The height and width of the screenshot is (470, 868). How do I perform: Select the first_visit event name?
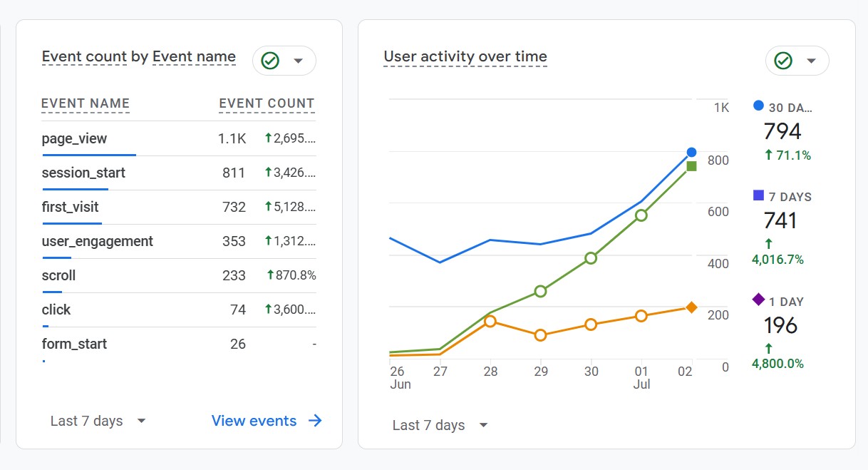pos(70,207)
